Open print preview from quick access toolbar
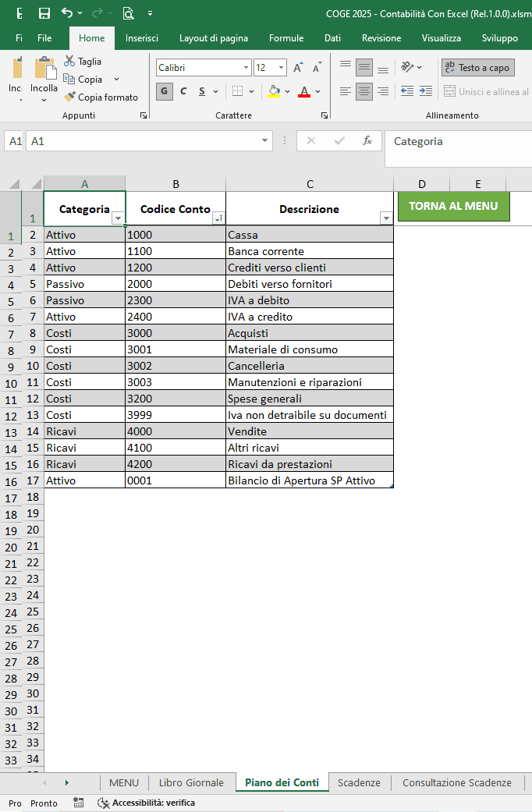The width and height of the screenshot is (532, 812). [x=128, y=13]
